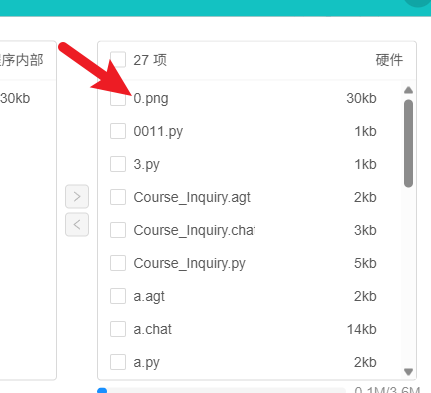Check the Course_Inquiry.chat checkbox
This screenshot has width=431, height=393.
[x=118, y=230]
